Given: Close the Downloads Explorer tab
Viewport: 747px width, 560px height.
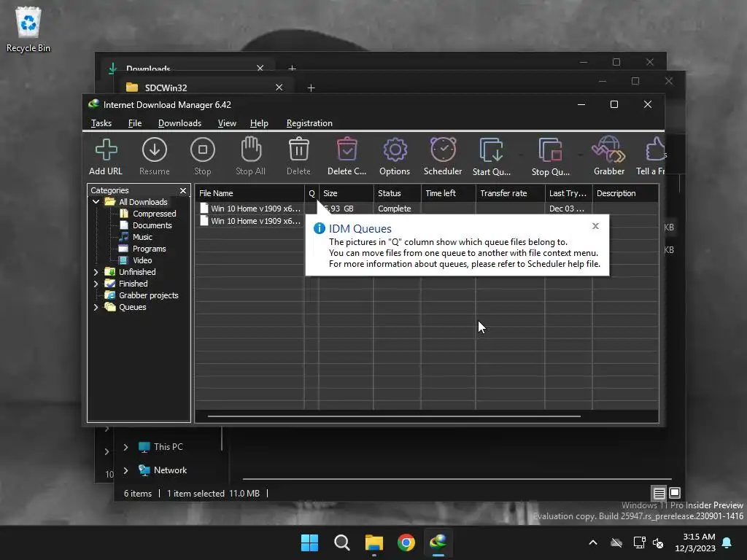Looking at the screenshot, I should tap(260, 68).
